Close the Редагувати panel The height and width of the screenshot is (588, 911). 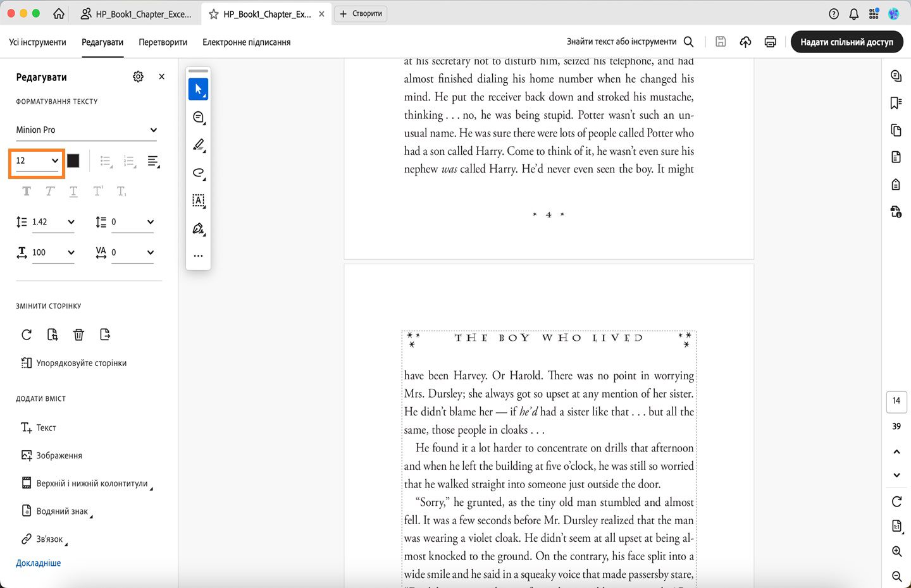[x=162, y=77]
